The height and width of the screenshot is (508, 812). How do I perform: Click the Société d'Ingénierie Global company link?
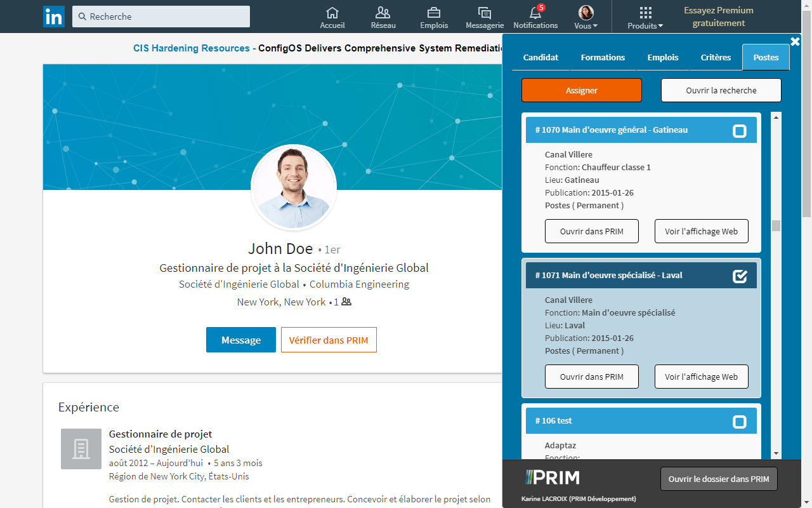[x=239, y=284]
